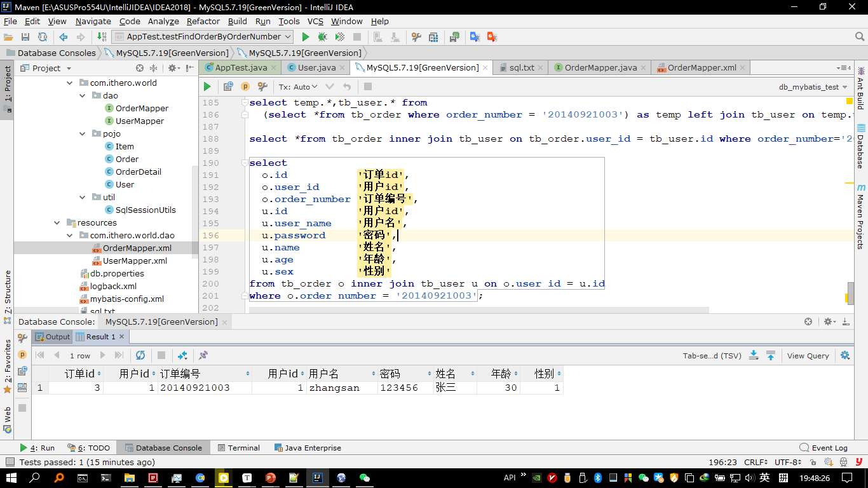Save all files with the floppy disk icon
868x488 pixels.
(x=25, y=37)
